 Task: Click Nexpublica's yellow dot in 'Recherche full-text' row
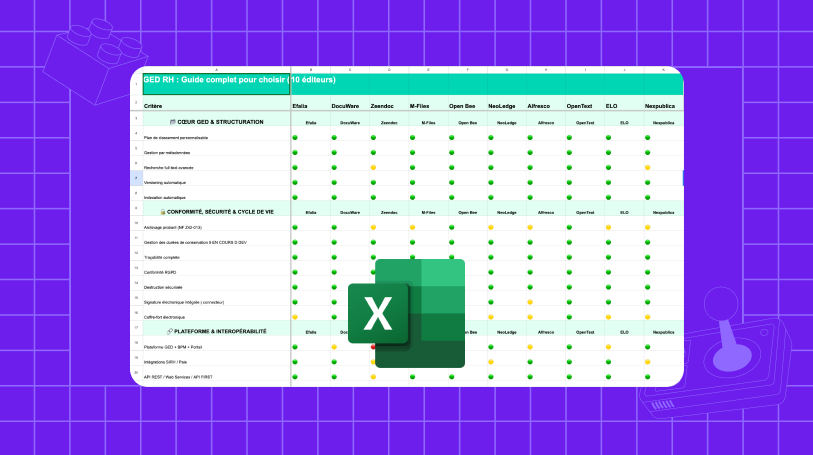(x=648, y=168)
